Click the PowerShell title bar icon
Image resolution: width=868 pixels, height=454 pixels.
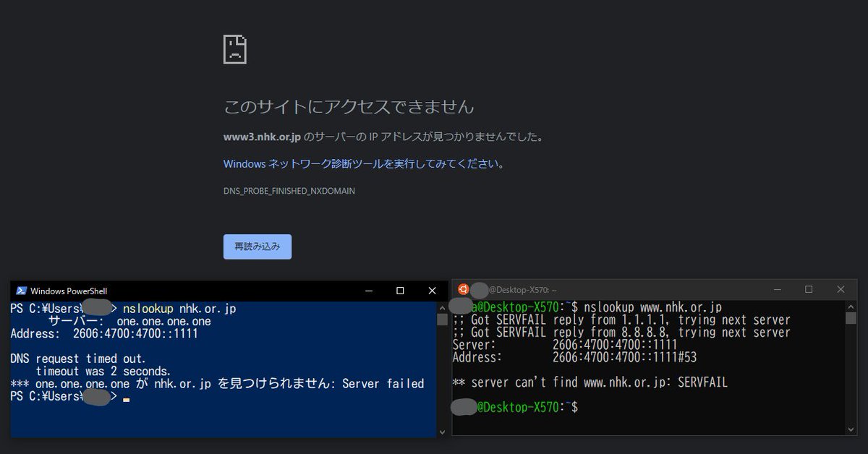[22, 291]
